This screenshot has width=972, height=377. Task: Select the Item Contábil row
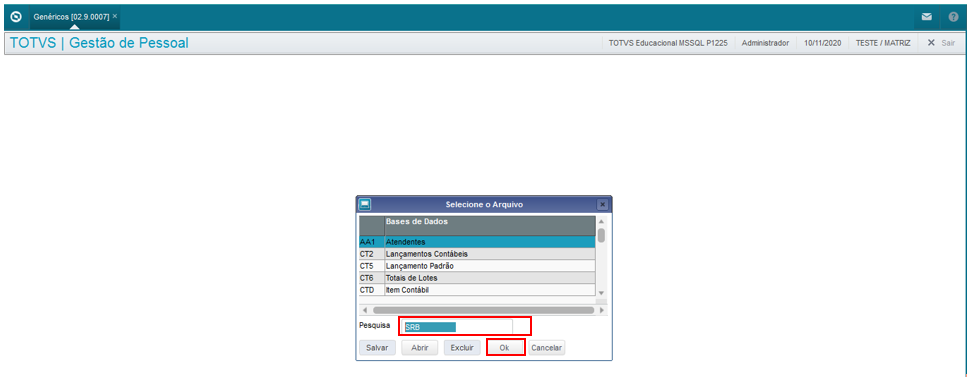(477, 290)
